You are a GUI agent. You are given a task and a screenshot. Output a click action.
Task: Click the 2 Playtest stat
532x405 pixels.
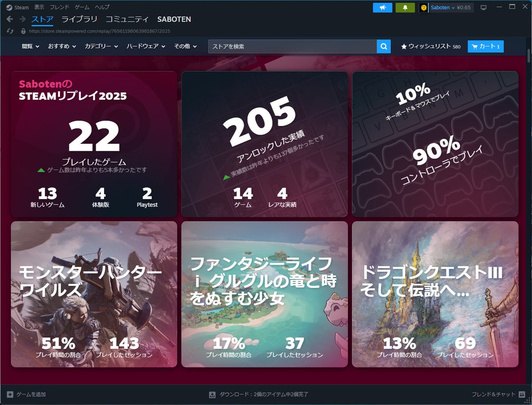tap(147, 197)
